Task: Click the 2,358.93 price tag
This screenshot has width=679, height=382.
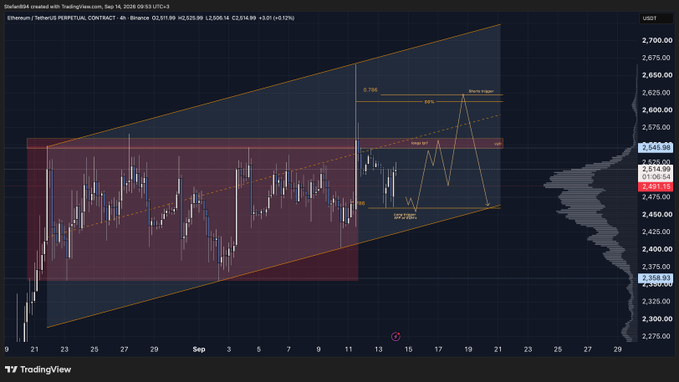Action: coord(656,278)
